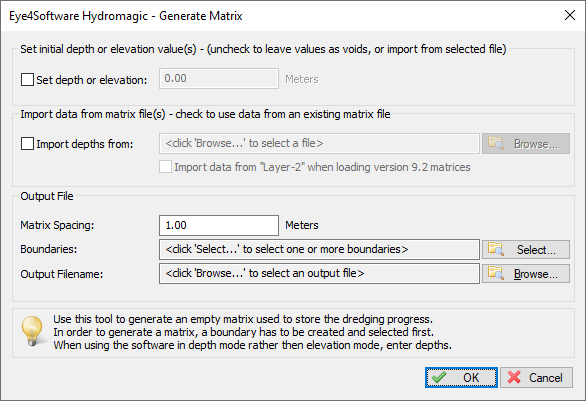Click the green checkmark icon on OK
Image resolution: width=586 pixels, height=401 pixels.
[x=439, y=377]
